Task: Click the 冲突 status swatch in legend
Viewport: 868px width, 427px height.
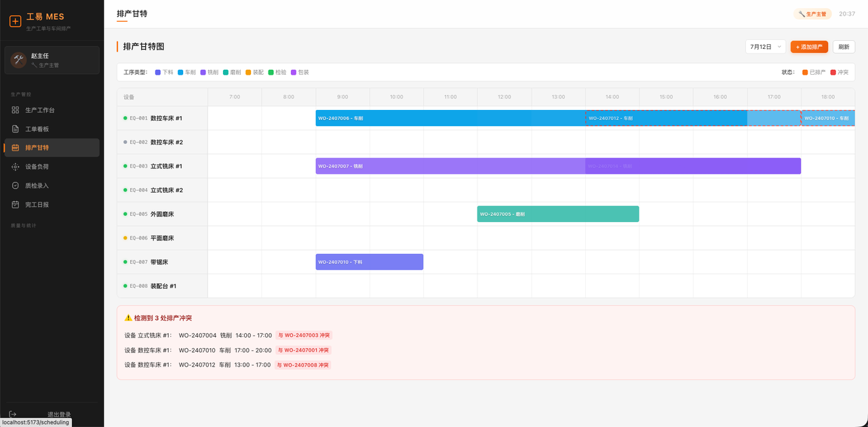Action: click(833, 72)
